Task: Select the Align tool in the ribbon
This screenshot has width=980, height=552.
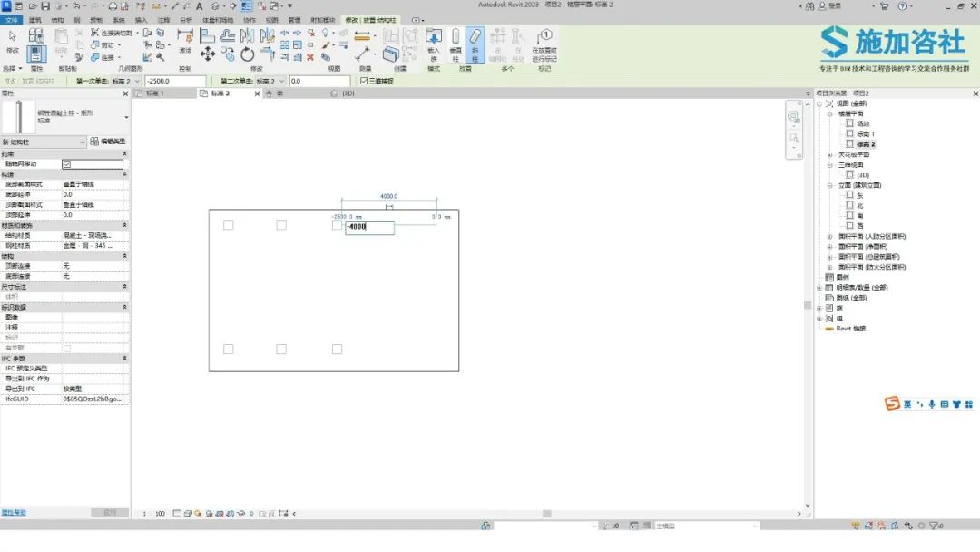Action: point(208,35)
